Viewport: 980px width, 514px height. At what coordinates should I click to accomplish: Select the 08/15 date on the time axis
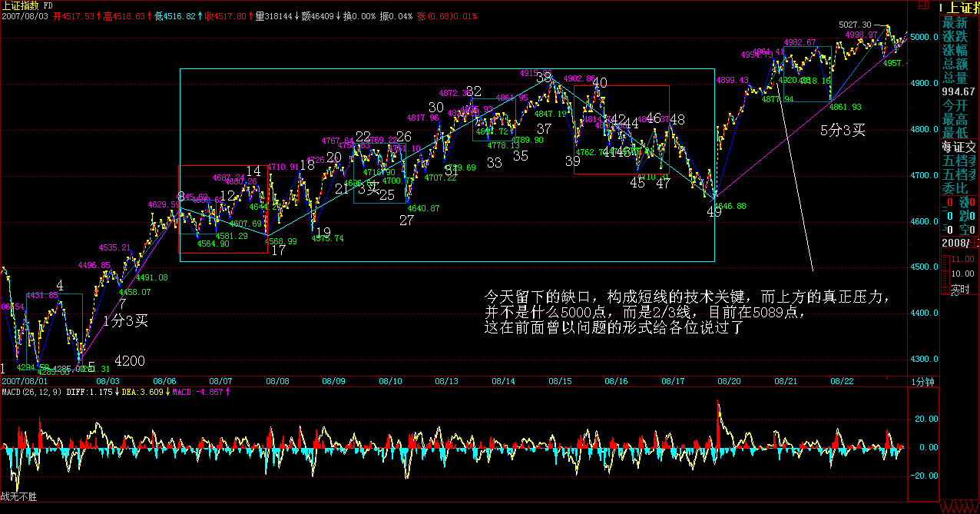561,381
